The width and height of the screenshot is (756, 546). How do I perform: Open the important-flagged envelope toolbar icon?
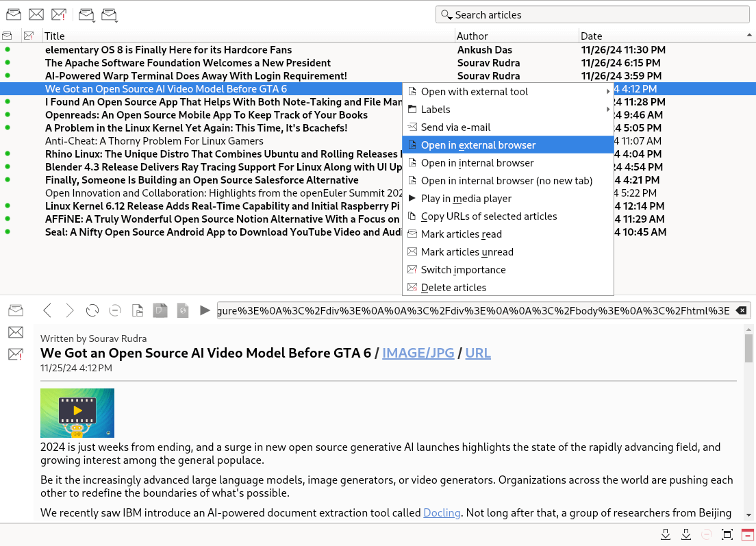pyautogui.click(x=59, y=14)
